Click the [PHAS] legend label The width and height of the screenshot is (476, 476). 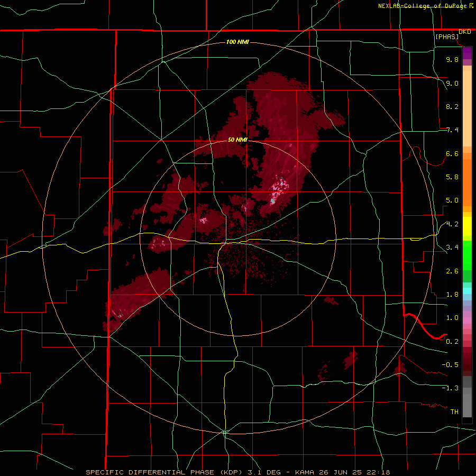[x=447, y=36]
